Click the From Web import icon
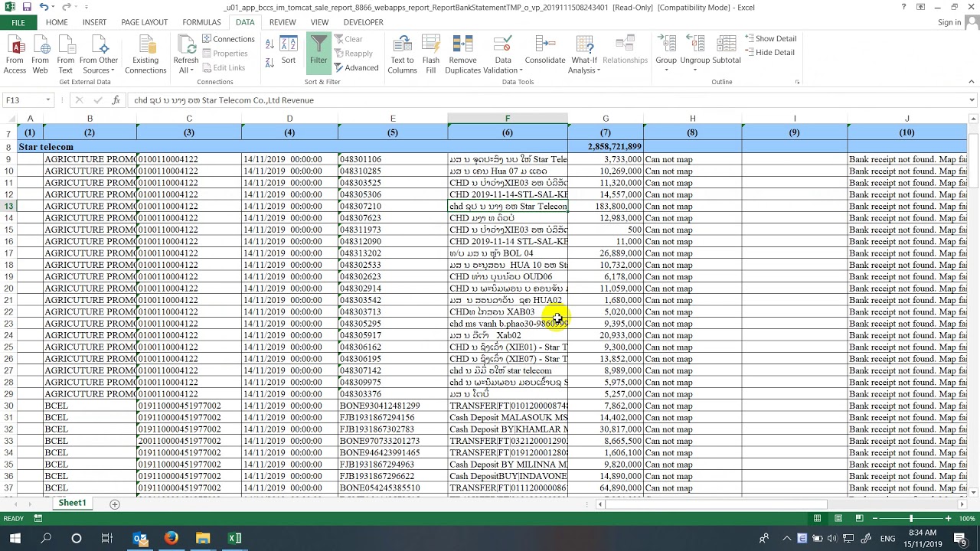Viewport: 980px width, 551px height. tap(40, 54)
